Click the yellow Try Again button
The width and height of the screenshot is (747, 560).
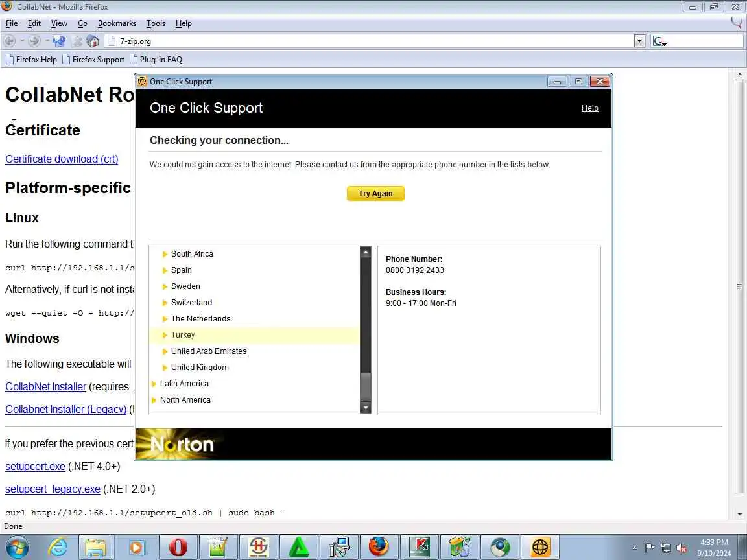(x=375, y=193)
